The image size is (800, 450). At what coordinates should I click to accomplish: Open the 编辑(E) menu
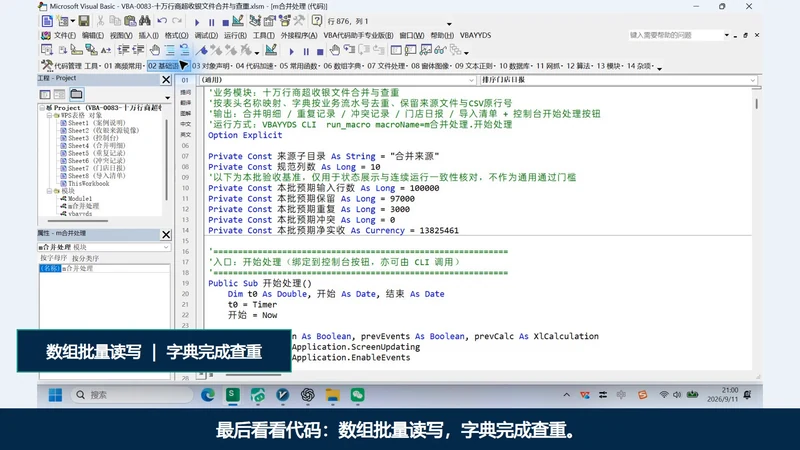click(92, 35)
